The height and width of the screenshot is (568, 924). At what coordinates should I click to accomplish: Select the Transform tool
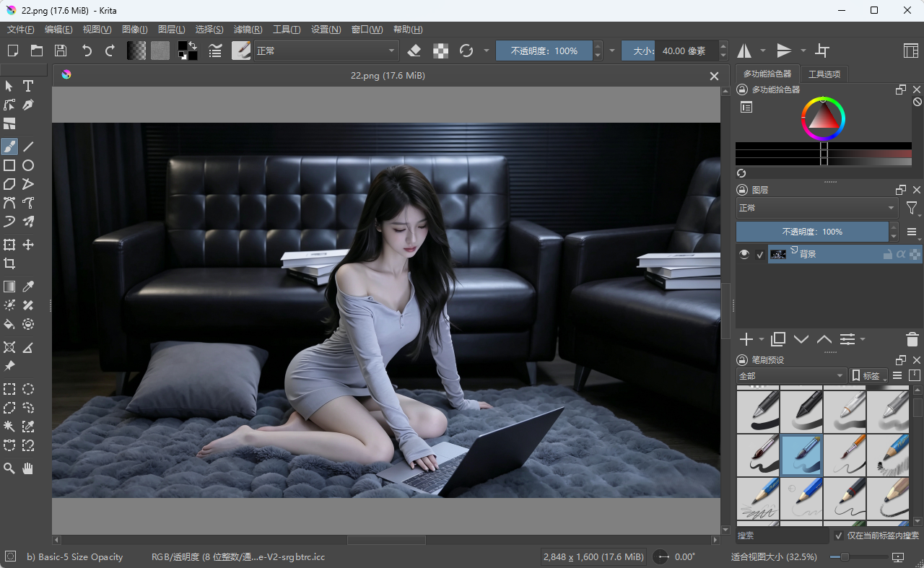pyautogui.click(x=9, y=245)
